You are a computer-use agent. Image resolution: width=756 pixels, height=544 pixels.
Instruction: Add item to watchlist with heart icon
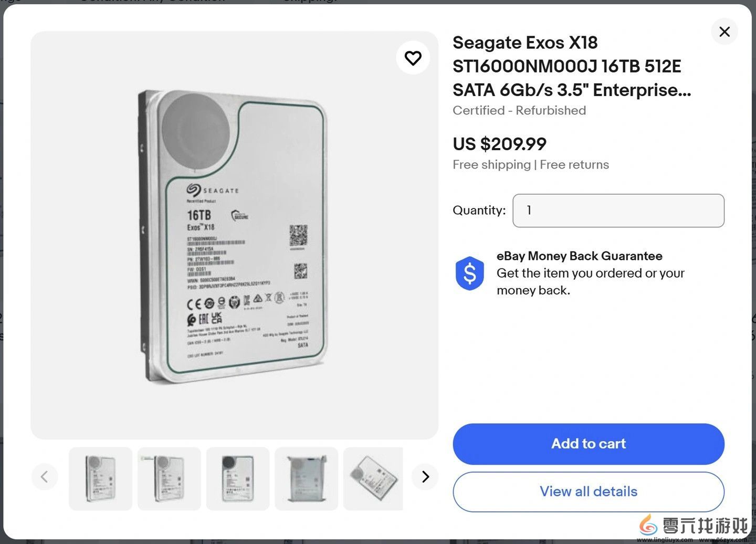click(413, 58)
